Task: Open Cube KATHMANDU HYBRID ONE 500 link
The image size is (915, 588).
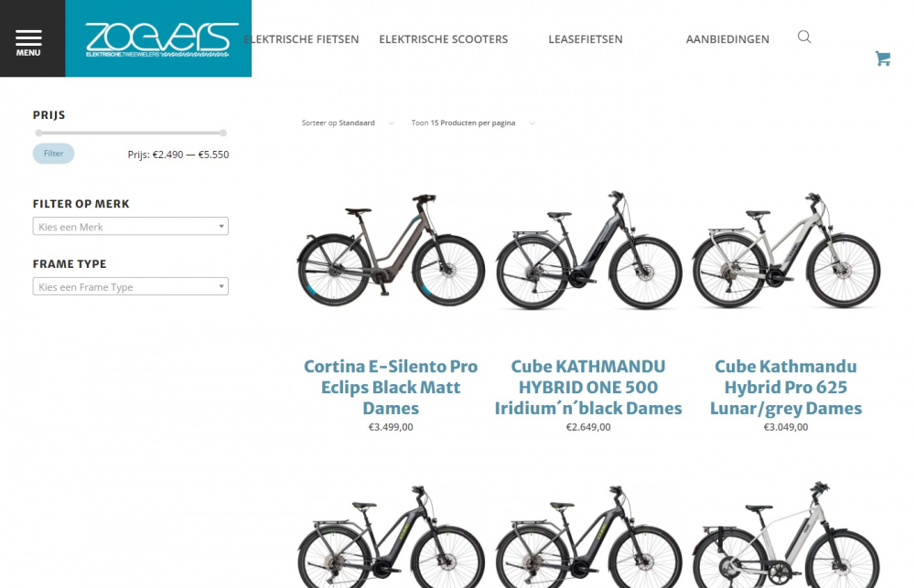Action: (588, 388)
